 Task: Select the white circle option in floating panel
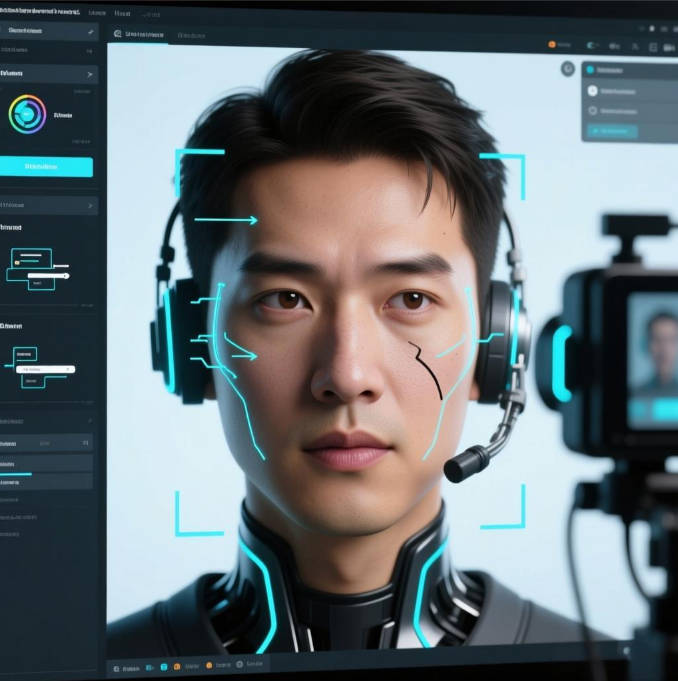(x=592, y=91)
